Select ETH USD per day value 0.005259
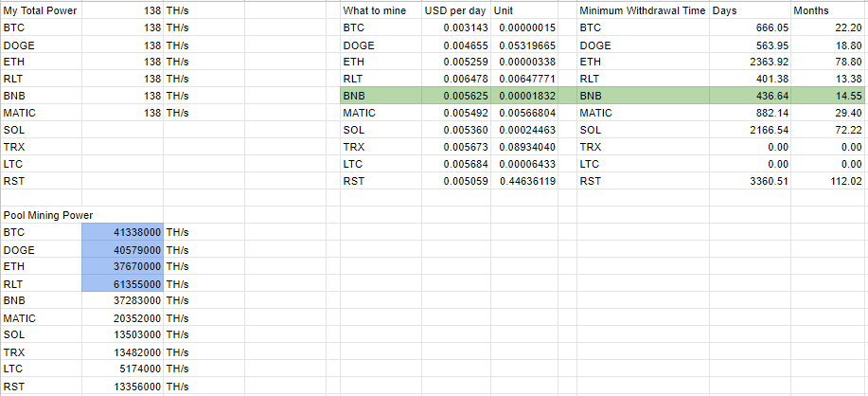 455,62
